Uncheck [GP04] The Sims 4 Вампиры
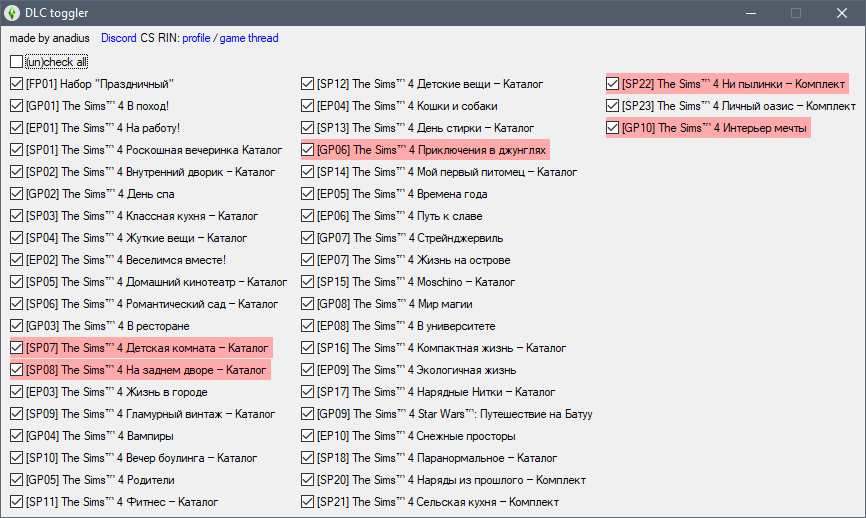This screenshot has width=866, height=518. (x=17, y=436)
